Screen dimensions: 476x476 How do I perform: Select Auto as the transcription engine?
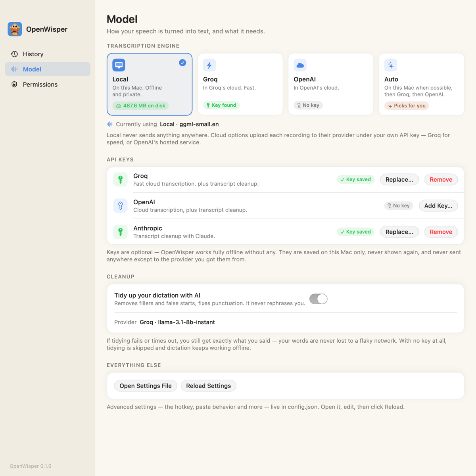[x=422, y=84]
